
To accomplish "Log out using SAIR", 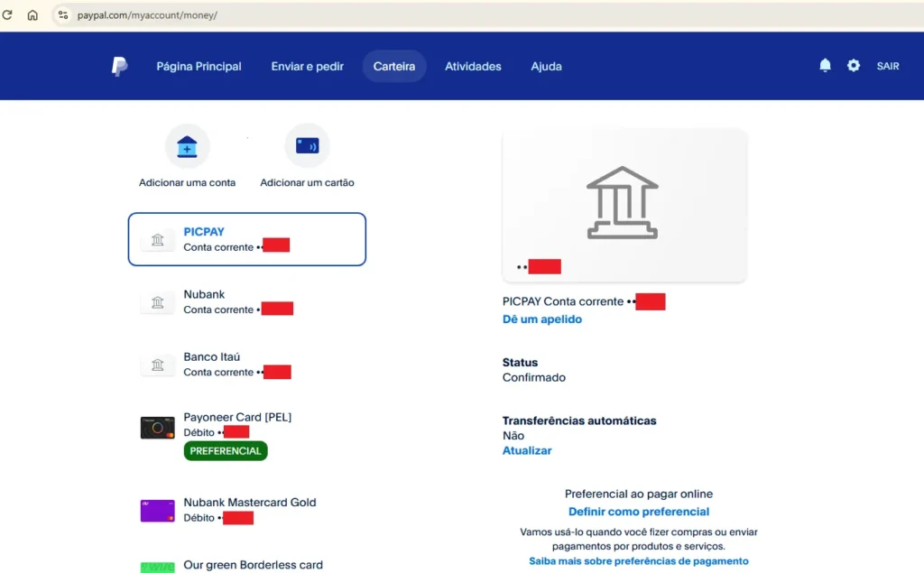I will pos(888,66).
